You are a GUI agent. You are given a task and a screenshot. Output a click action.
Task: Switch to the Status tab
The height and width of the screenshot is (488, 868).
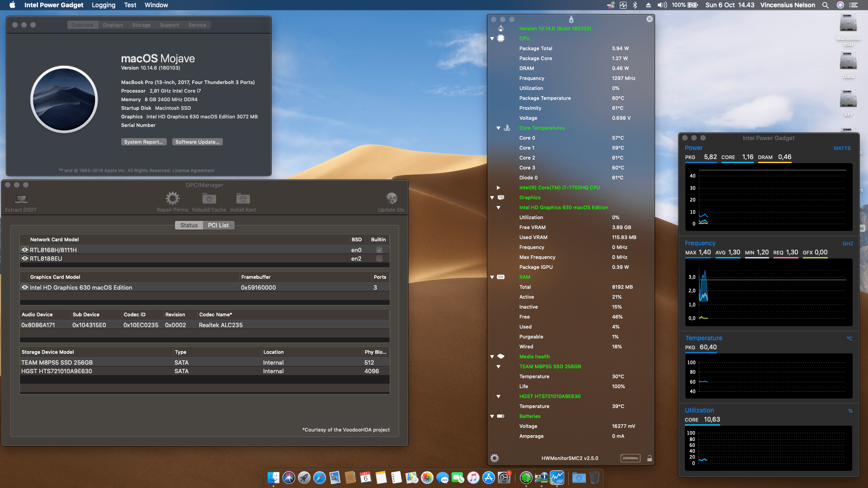tap(189, 225)
